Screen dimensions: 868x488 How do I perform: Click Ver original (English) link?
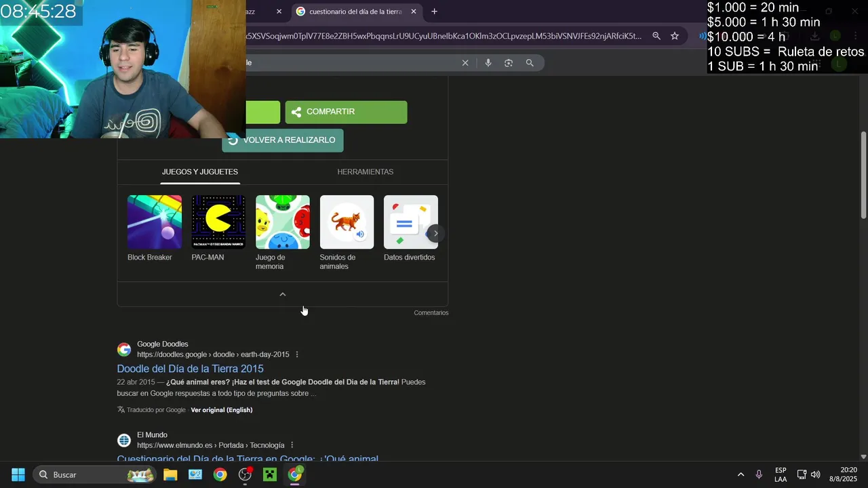[x=222, y=410]
